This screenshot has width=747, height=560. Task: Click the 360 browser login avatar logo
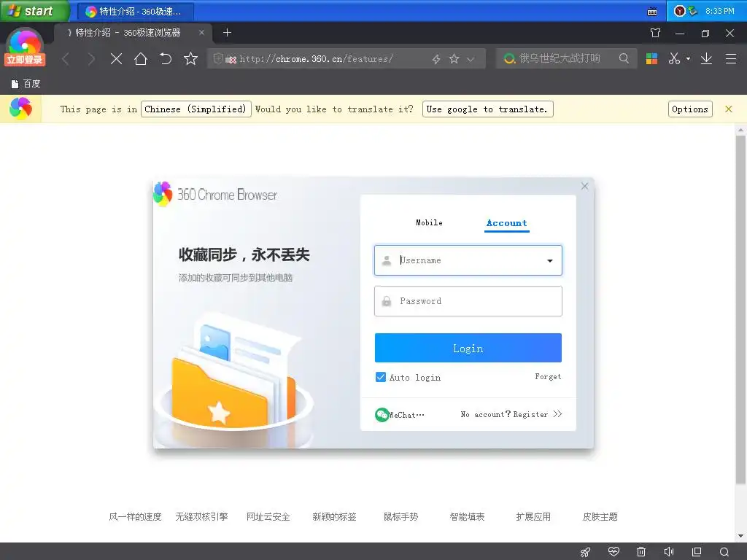tap(24, 47)
